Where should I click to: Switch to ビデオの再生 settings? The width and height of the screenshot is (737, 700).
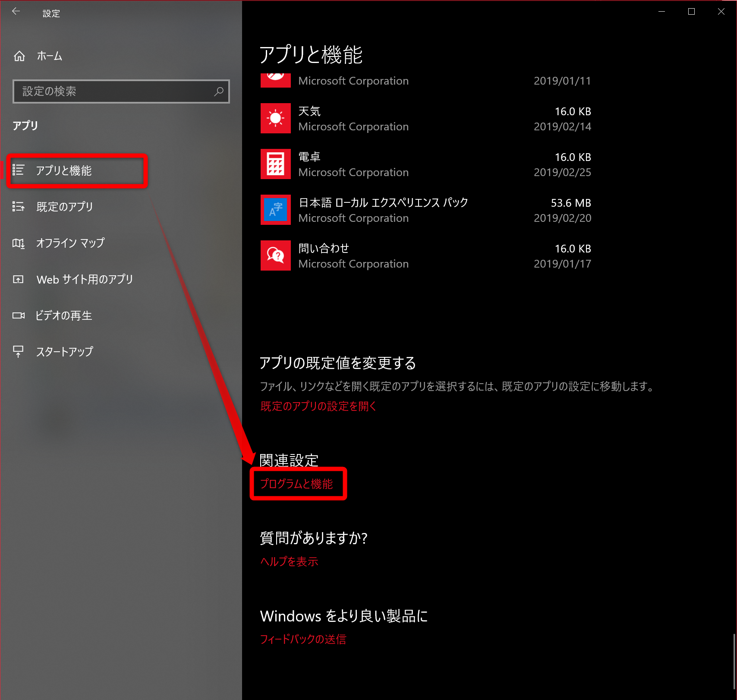(x=64, y=315)
